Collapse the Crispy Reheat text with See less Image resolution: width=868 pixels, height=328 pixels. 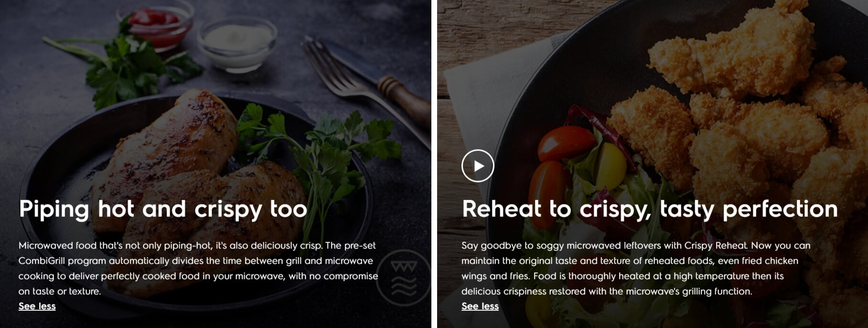pos(480,306)
